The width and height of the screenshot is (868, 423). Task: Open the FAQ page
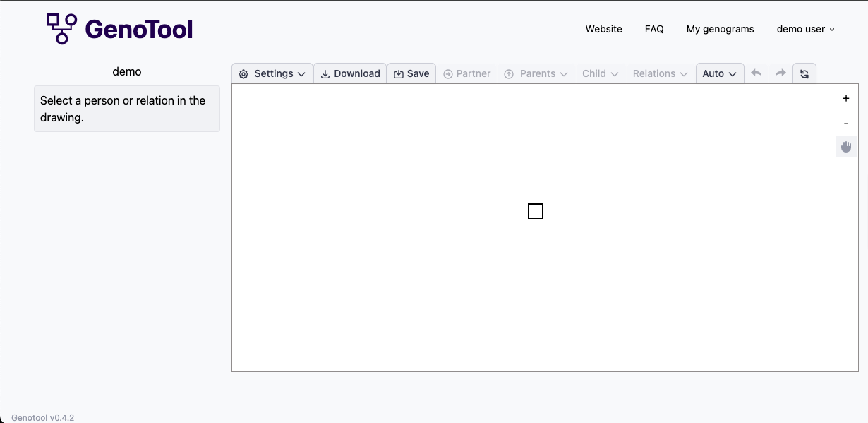tap(653, 29)
